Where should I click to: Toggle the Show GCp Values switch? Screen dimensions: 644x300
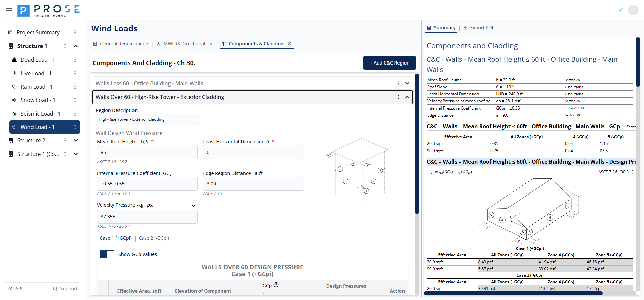point(107,254)
